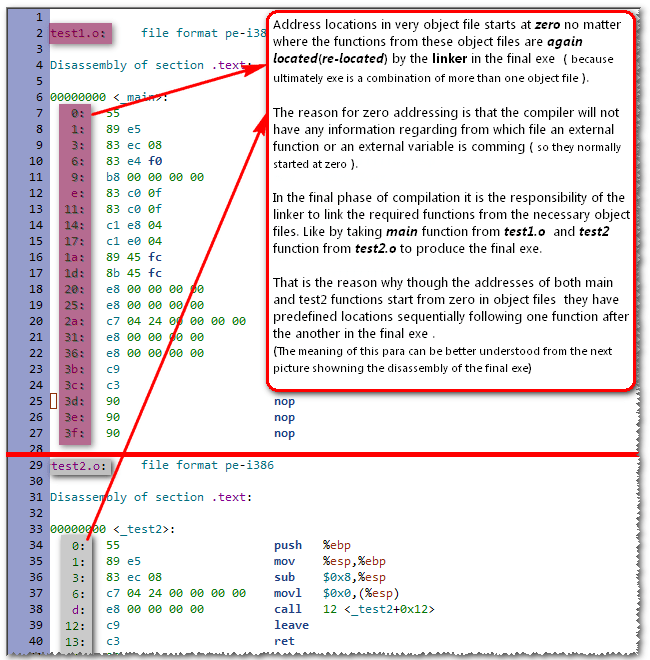Click the bytes 'b8 00 00 00 00'
The height and width of the screenshot is (660, 650).
(x=155, y=177)
